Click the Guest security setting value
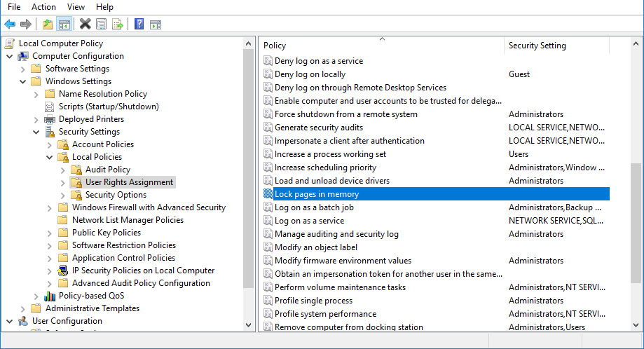The image size is (644, 349). coord(519,74)
